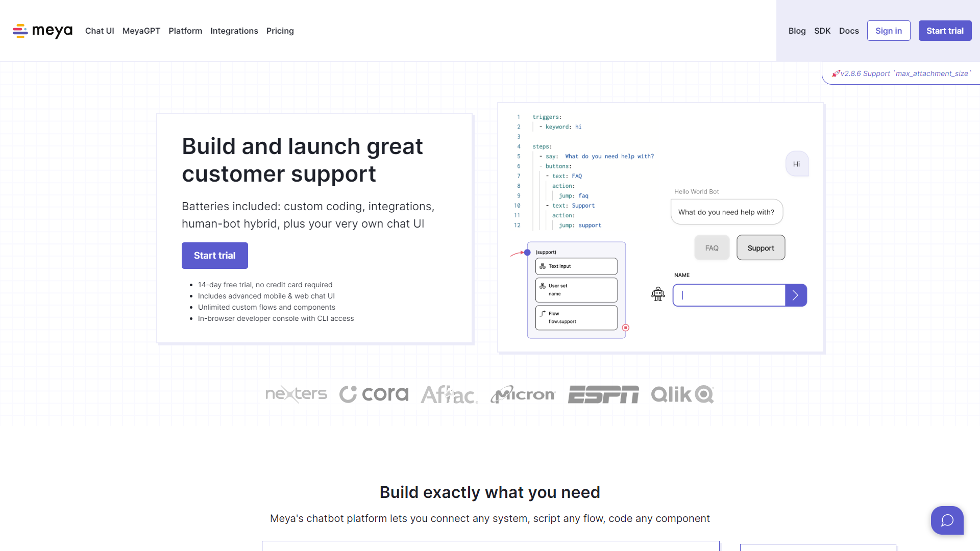Click the Qlik logo

[682, 394]
